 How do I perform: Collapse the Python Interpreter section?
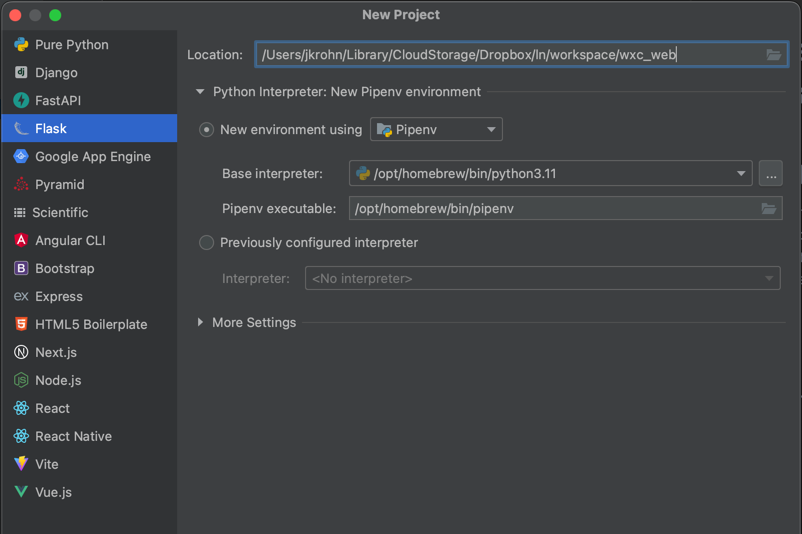[201, 92]
